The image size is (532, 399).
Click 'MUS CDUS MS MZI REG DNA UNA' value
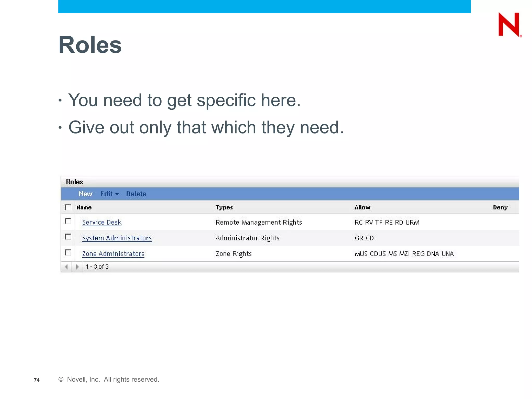coord(404,254)
